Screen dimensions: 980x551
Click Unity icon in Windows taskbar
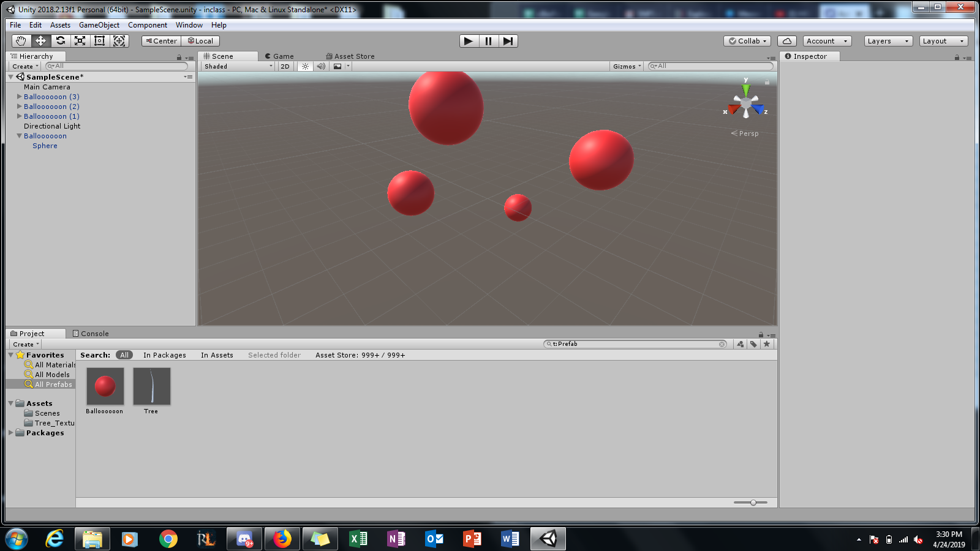[x=548, y=539]
